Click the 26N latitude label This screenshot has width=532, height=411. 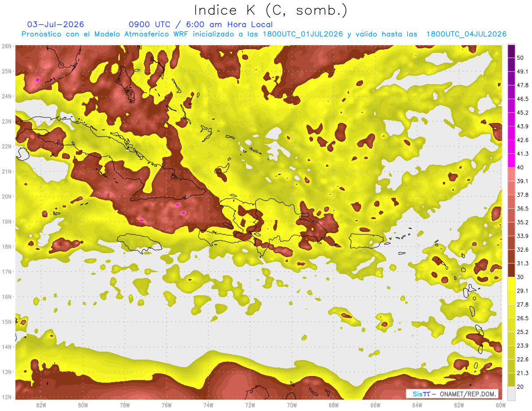tap(6, 46)
